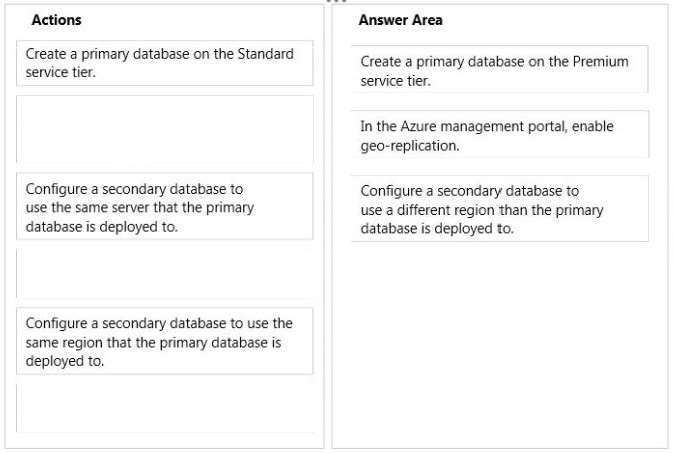Viewport: 673px width, 453px height.
Task: Select the Standard service tier action
Action: coord(165,63)
